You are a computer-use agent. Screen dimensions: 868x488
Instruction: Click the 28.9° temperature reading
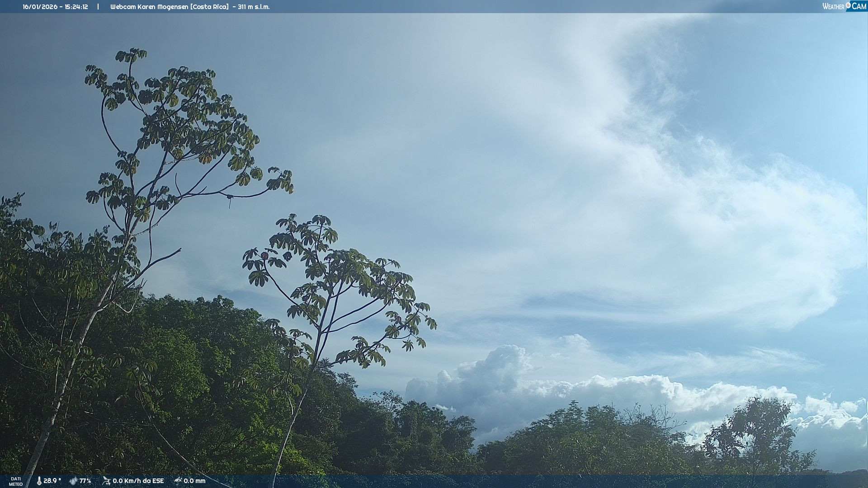[x=52, y=481]
